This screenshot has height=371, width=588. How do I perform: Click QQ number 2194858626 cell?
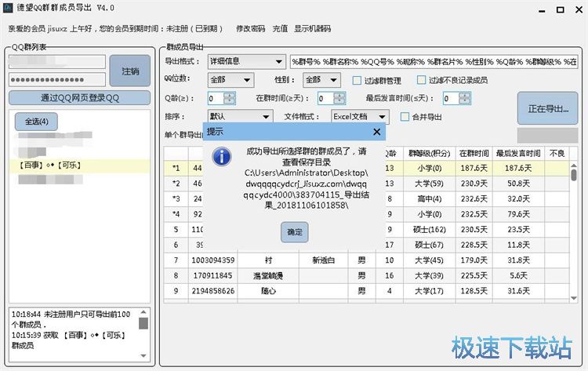(x=213, y=291)
